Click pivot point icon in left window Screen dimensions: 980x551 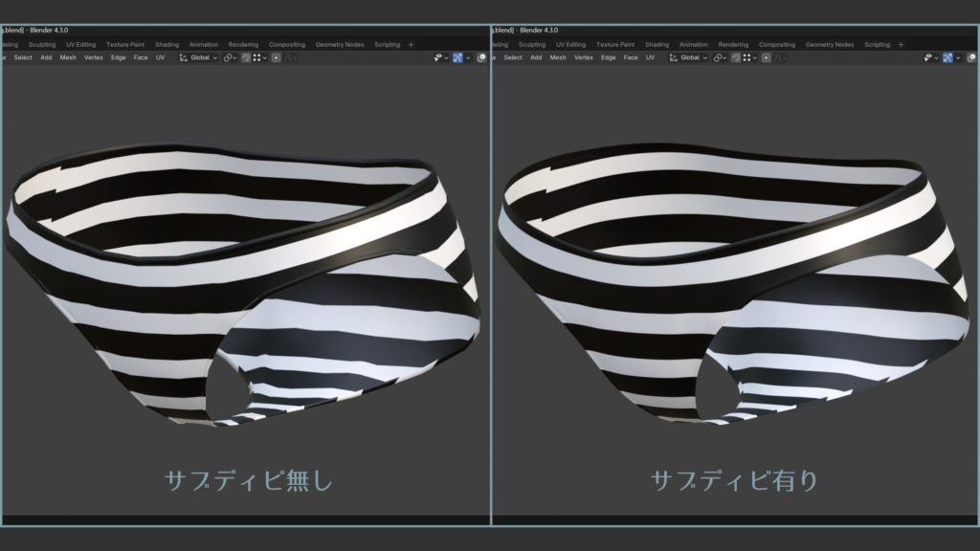230,57
